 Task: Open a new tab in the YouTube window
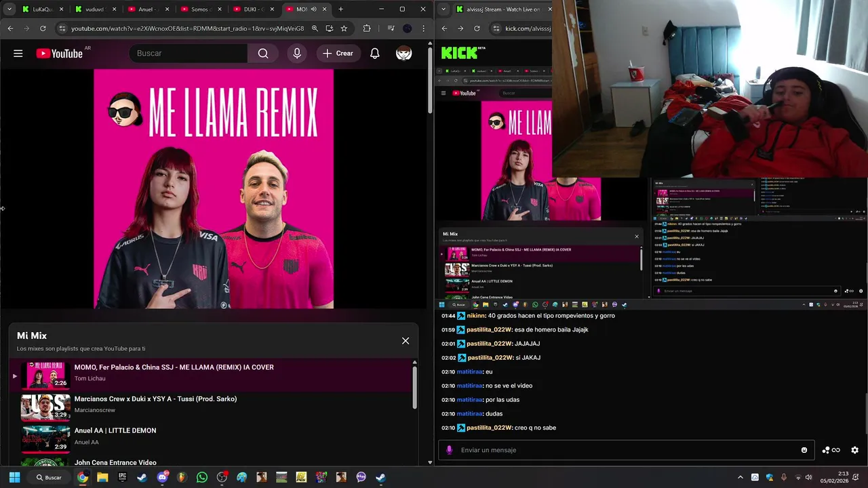[340, 9]
